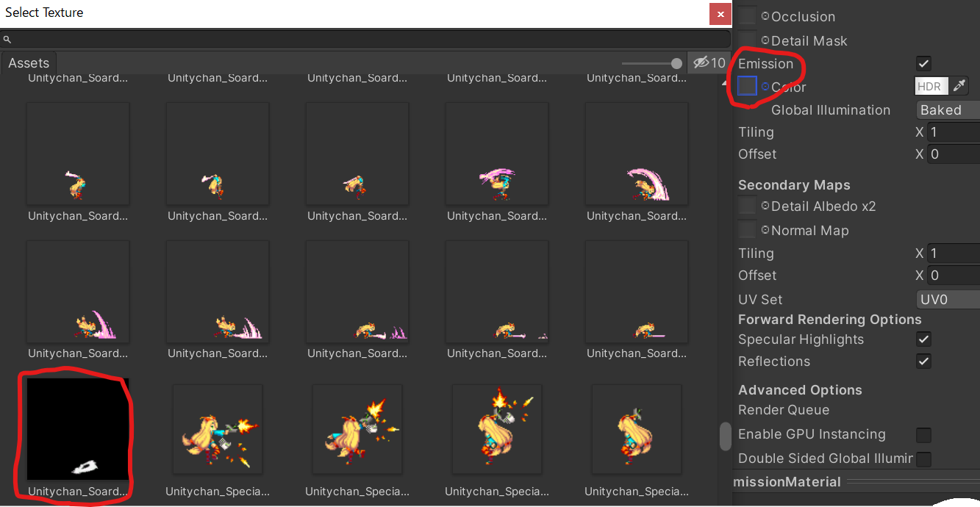Click texture picker circle beside Normal Map
Viewport: 980px width, 507px height.
tap(765, 230)
